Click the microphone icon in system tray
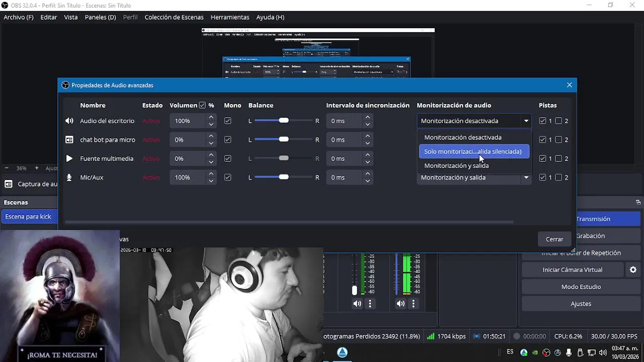This screenshot has width=644, height=362. (569, 352)
